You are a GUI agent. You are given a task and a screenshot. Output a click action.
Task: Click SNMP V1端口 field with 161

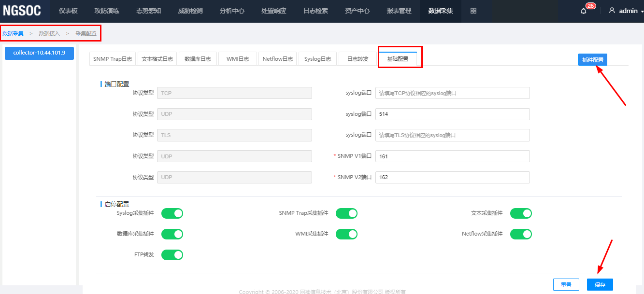[x=453, y=156]
